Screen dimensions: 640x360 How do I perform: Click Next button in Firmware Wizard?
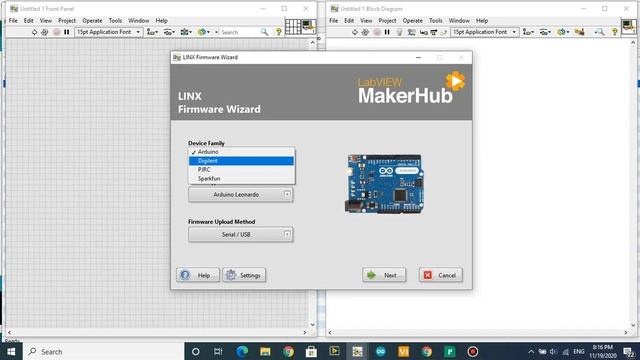pyautogui.click(x=384, y=275)
